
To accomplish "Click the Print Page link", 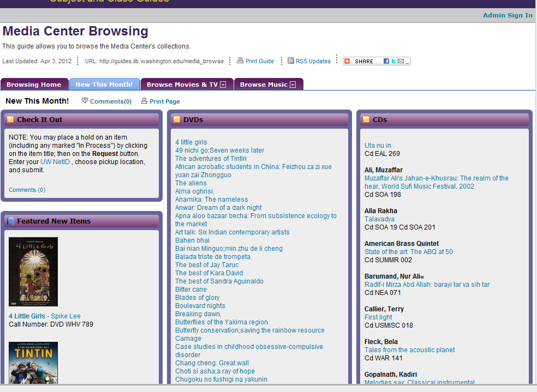I will click(164, 101).
